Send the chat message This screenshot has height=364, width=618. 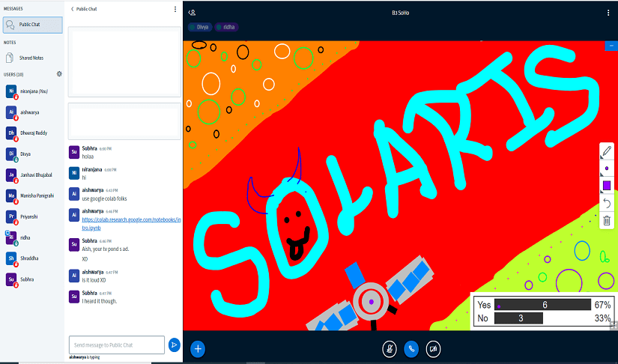[x=175, y=345]
